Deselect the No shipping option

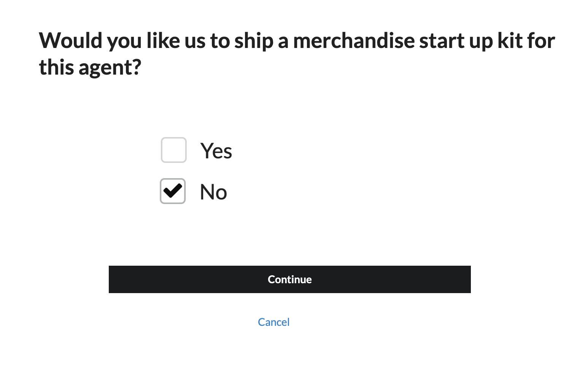coord(173,191)
